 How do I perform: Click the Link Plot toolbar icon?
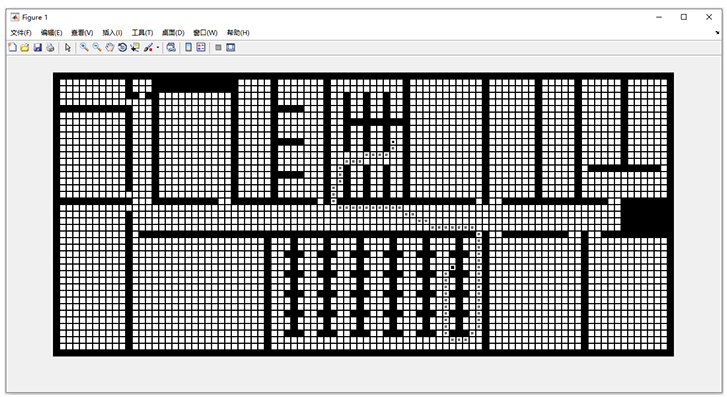[171, 47]
